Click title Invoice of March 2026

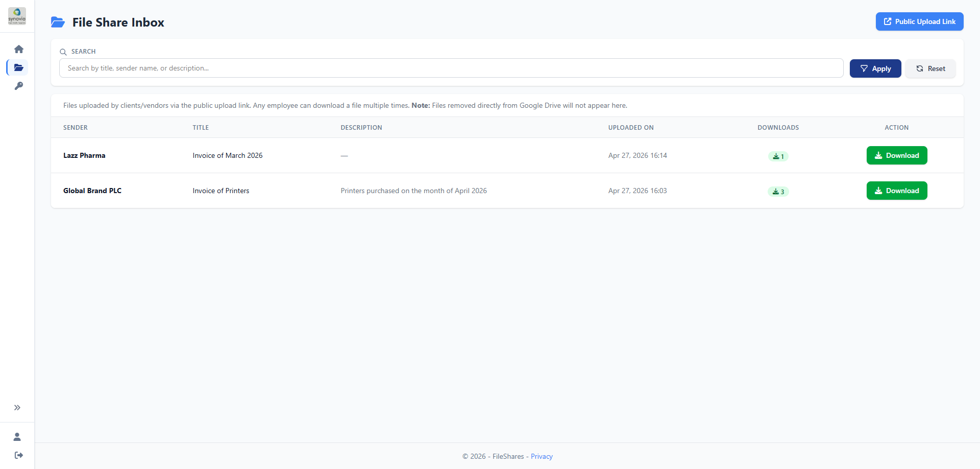[x=228, y=155]
